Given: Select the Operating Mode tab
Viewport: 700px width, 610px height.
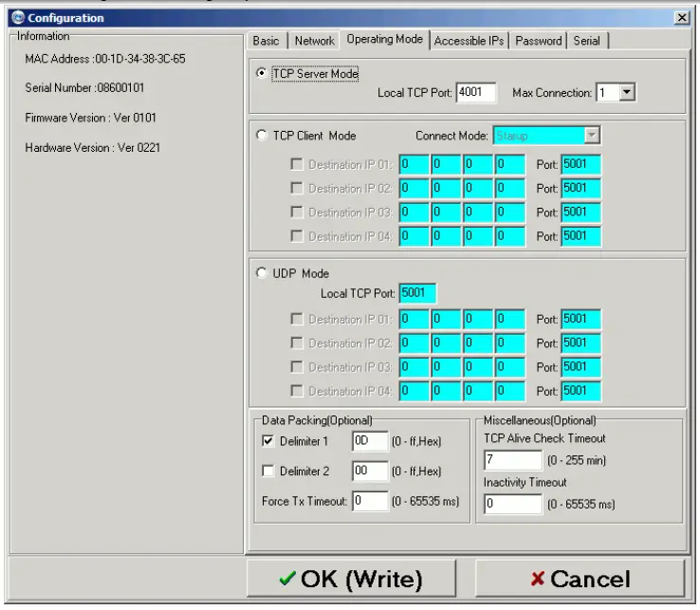Looking at the screenshot, I should tap(384, 39).
